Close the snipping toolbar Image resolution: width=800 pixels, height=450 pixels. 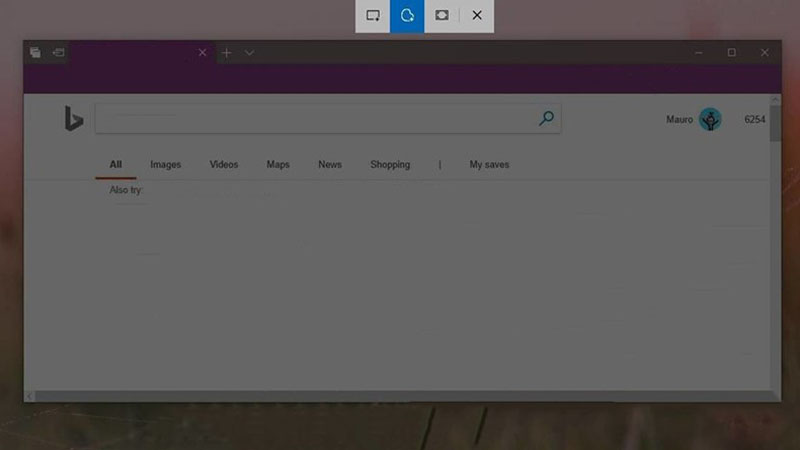[x=477, y=16]
